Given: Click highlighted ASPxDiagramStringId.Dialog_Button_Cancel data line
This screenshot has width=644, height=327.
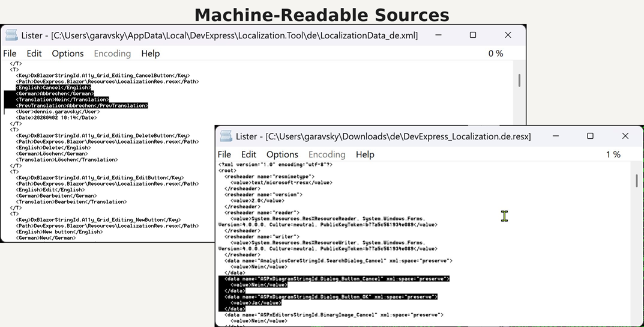Looking at the screenshot, I should tap(337, 279).
